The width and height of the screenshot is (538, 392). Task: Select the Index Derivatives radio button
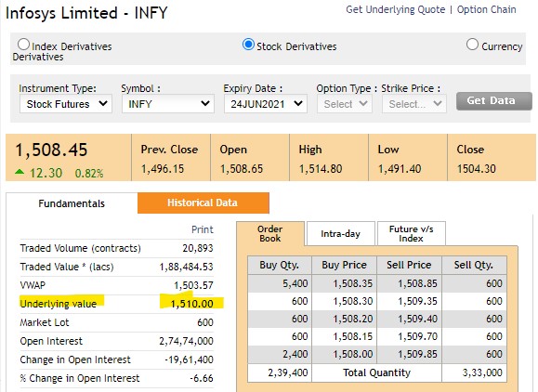[23, 45]
